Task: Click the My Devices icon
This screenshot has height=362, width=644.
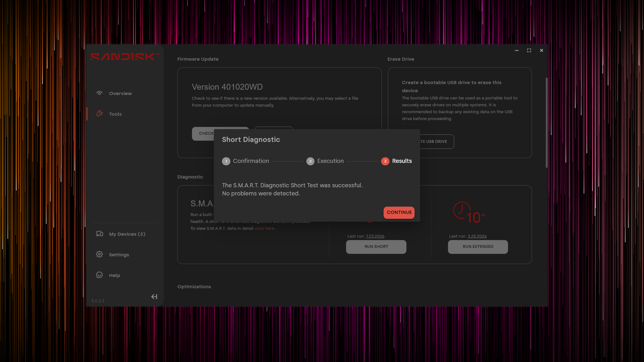Action: click(99, 234)
